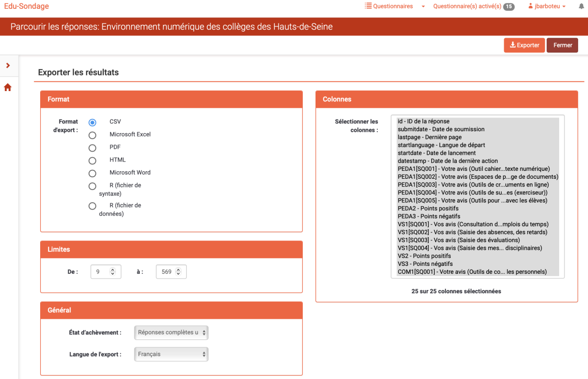Select 'lastpage - Dernière page' column
Viewport: 588px width, 379px height.
pyautogui.click(x=478, y=137)
